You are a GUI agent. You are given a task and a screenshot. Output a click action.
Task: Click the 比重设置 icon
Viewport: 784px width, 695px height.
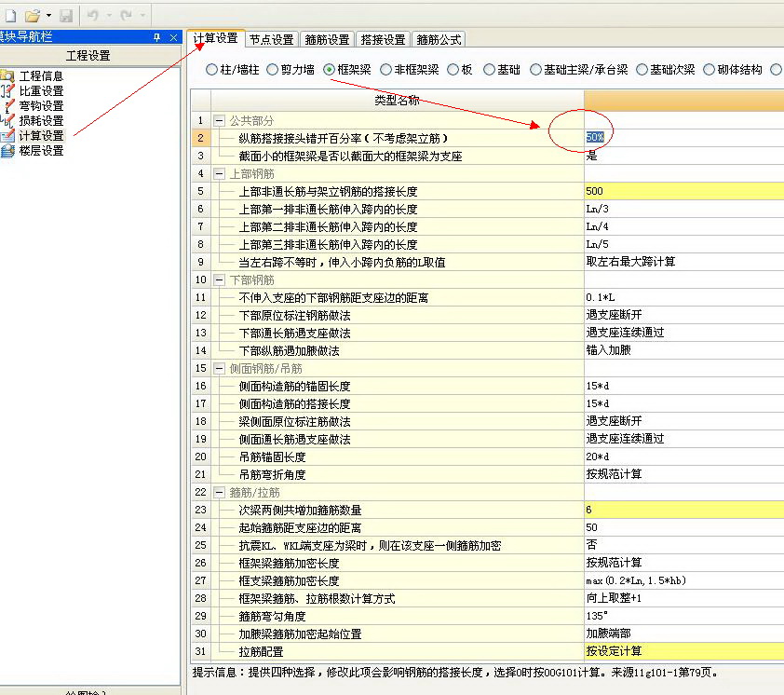[x=7, y=91]
